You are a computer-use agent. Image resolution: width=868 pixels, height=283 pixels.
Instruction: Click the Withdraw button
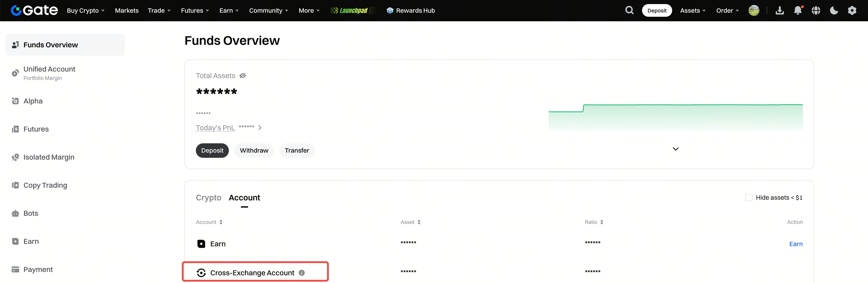(x=254, y=150)
